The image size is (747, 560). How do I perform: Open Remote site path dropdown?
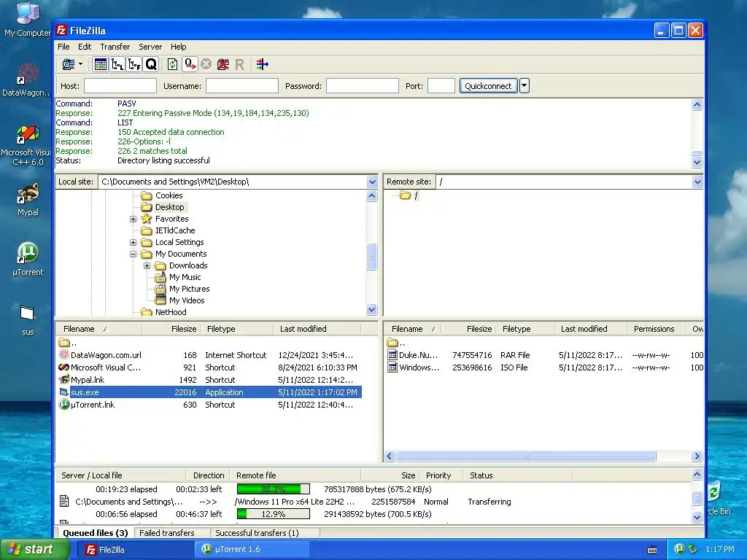point(697,182)
